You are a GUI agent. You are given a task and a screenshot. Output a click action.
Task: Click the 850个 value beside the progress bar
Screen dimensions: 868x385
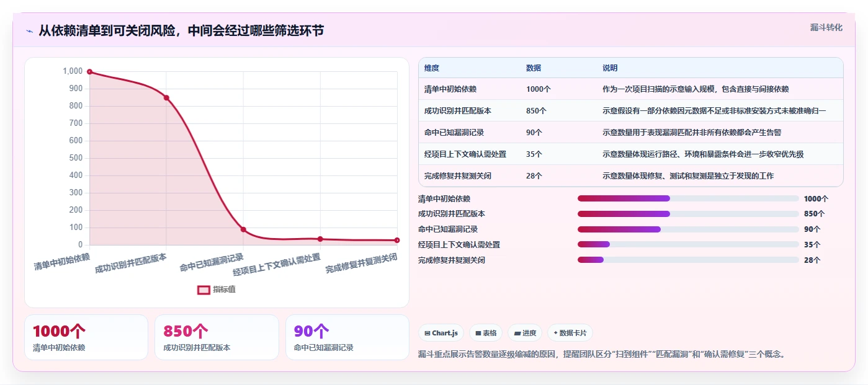coord(814,214)
